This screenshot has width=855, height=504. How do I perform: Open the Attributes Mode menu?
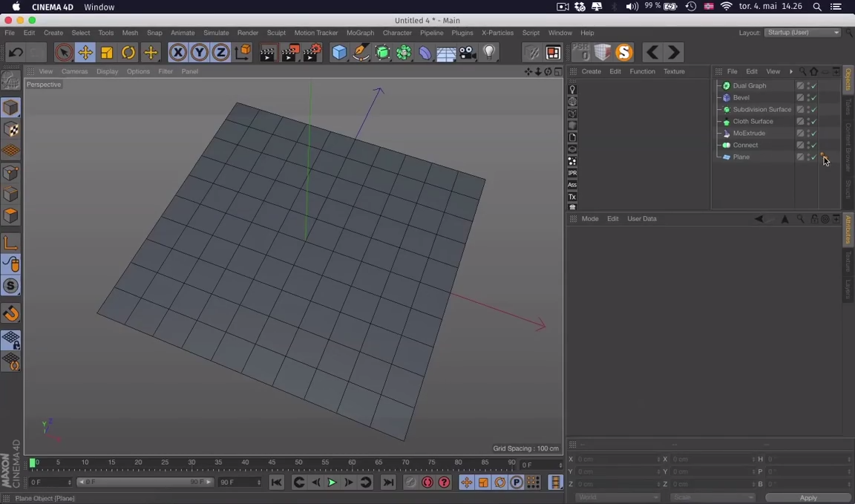[590, 219]
